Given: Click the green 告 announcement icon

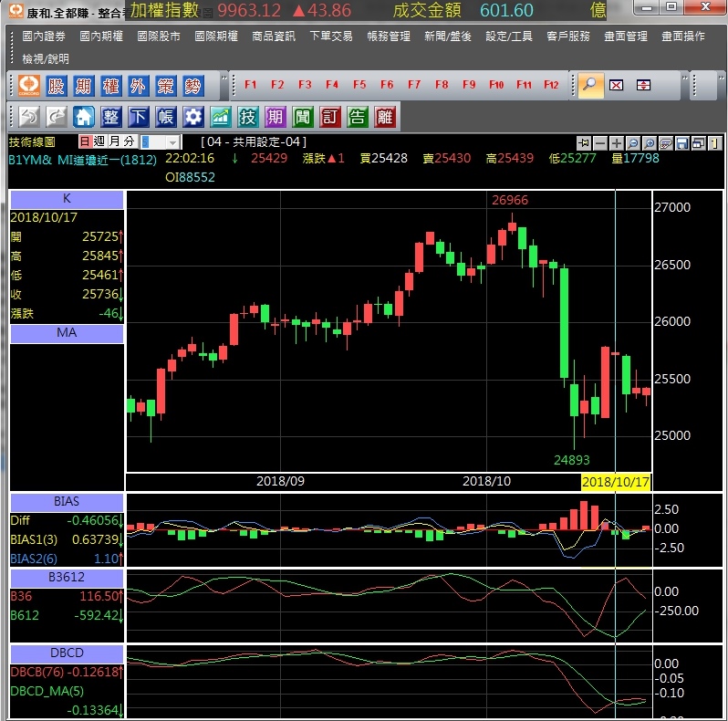Looking at the screenshot, I should pos(358,117).
